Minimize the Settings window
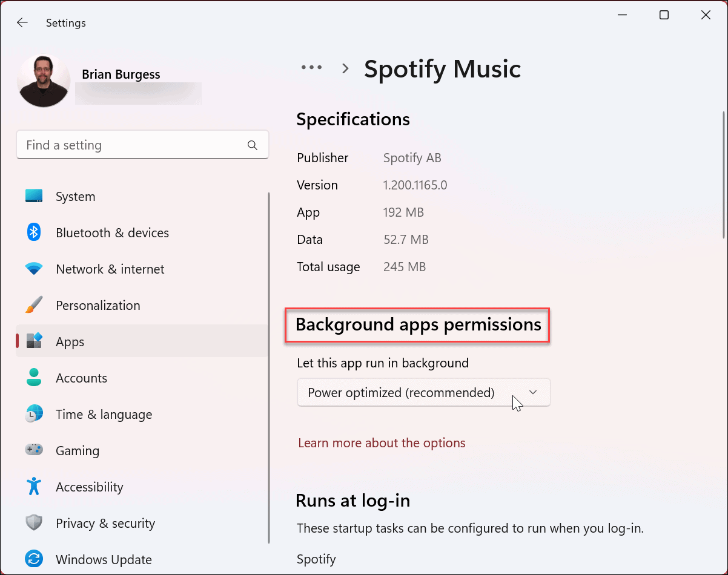728x575 pixels. tap(622, 15)
